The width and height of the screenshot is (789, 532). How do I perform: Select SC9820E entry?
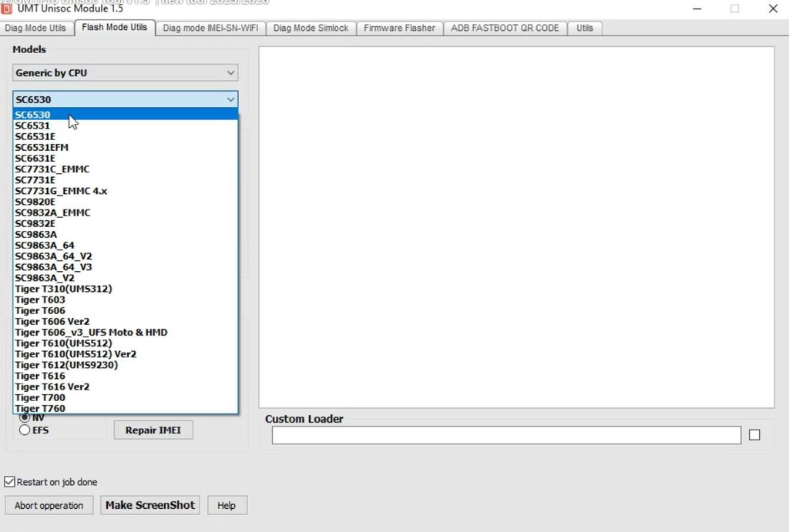126,202
